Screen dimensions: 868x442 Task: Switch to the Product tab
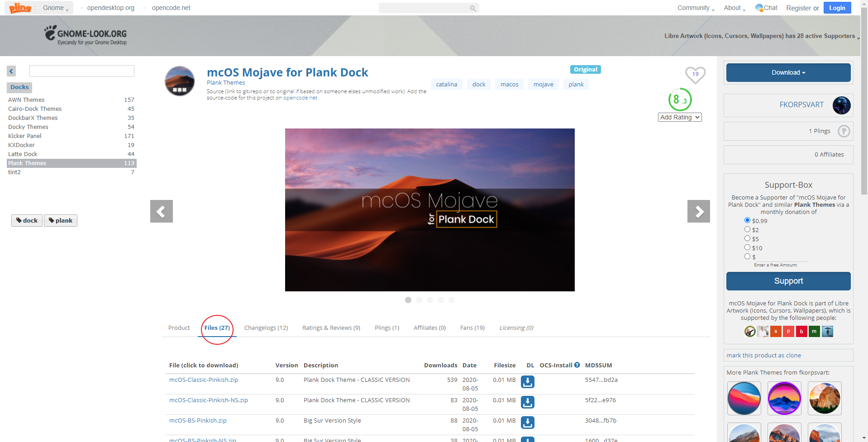(179, 328)
